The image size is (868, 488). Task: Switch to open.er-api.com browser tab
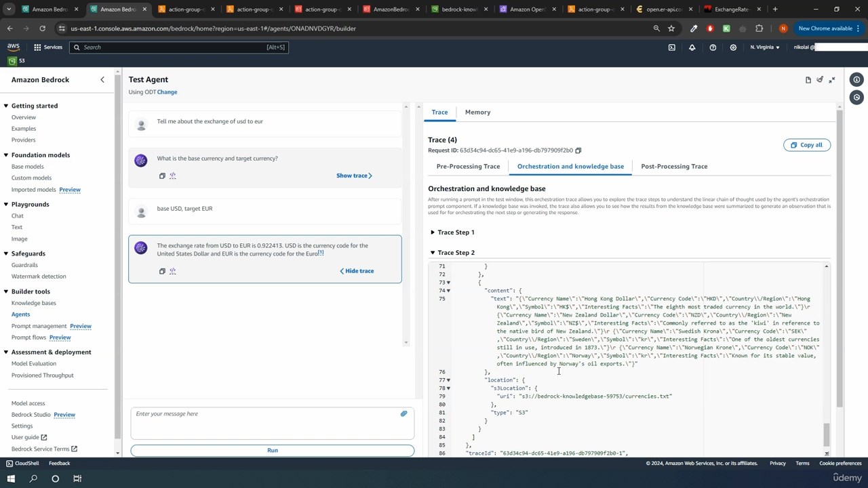pyautogui.click(x=665, y=9)
